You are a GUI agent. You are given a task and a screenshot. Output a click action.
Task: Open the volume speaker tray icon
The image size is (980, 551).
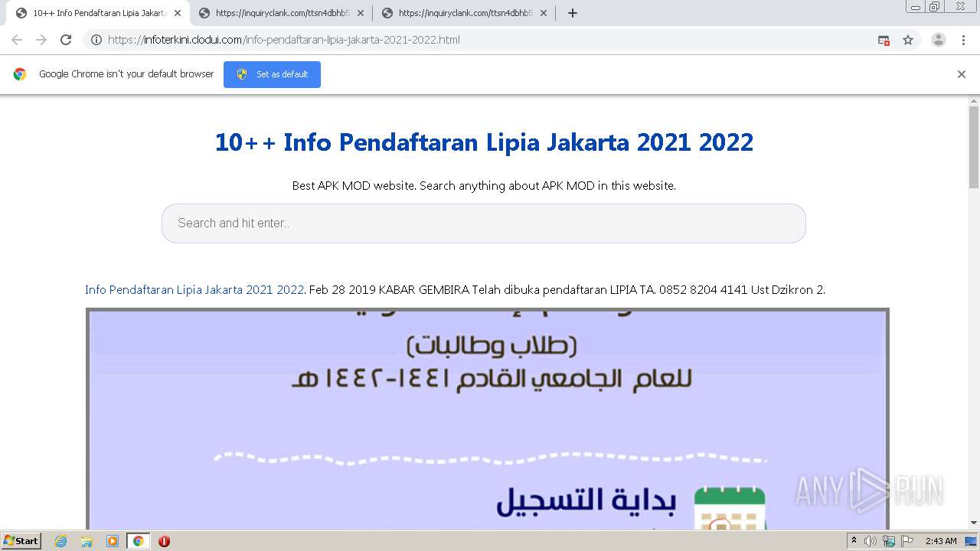point(871,541)
